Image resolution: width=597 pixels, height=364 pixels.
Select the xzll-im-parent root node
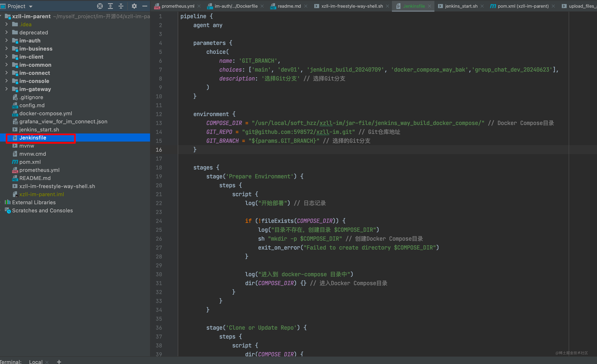[x=31, y=16]
